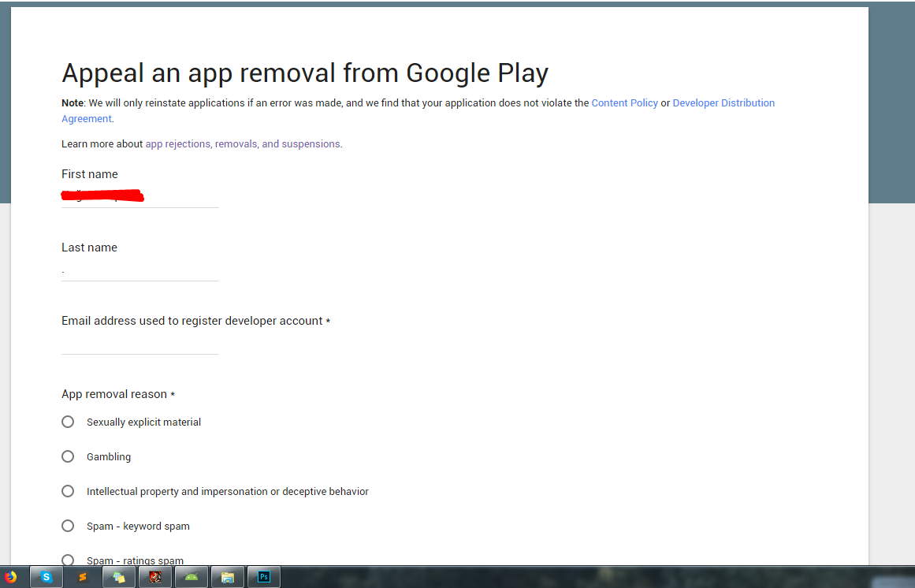
Task: Open Photoshop from the taskbar
Action: coord(264,578)
